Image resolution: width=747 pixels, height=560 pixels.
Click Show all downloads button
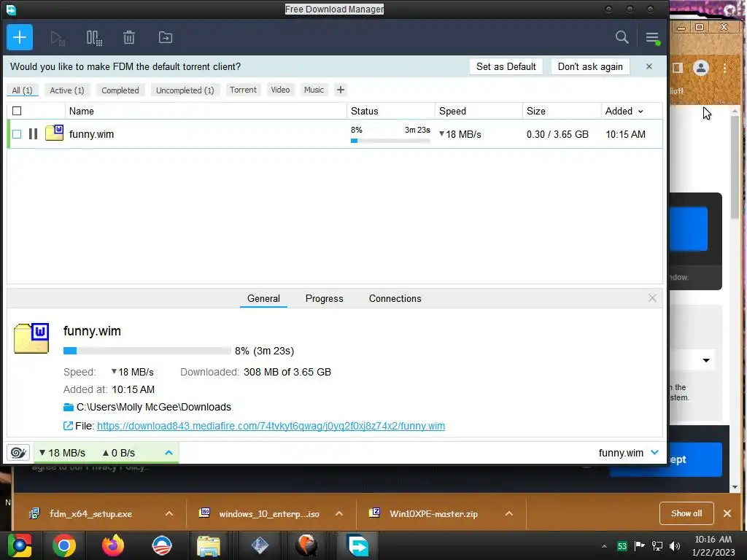click(x=686, y=513)
